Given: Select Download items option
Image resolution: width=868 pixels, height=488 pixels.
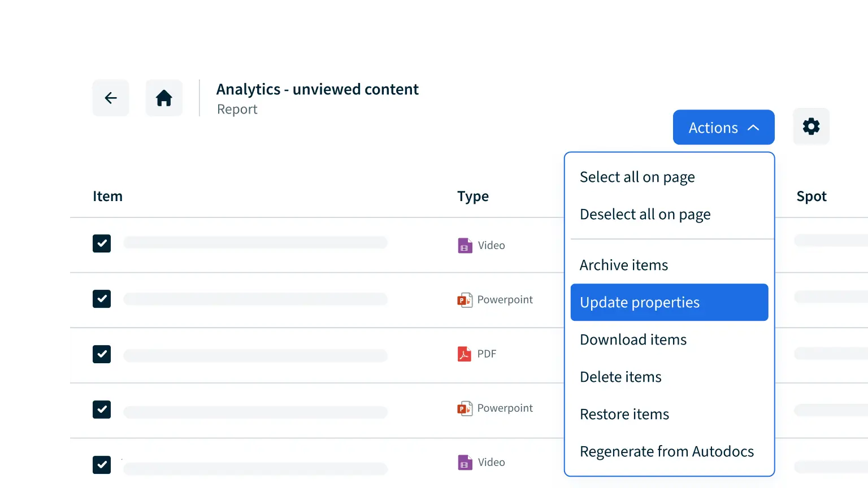Looking at the screenshot, I should click(x=633, y=340).
